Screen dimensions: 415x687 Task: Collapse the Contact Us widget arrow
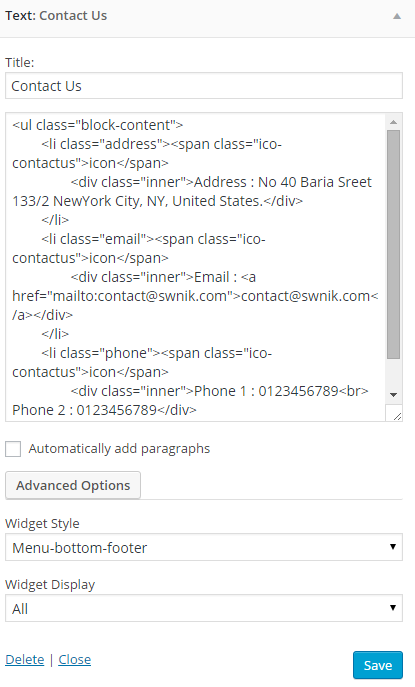(397, 16)
